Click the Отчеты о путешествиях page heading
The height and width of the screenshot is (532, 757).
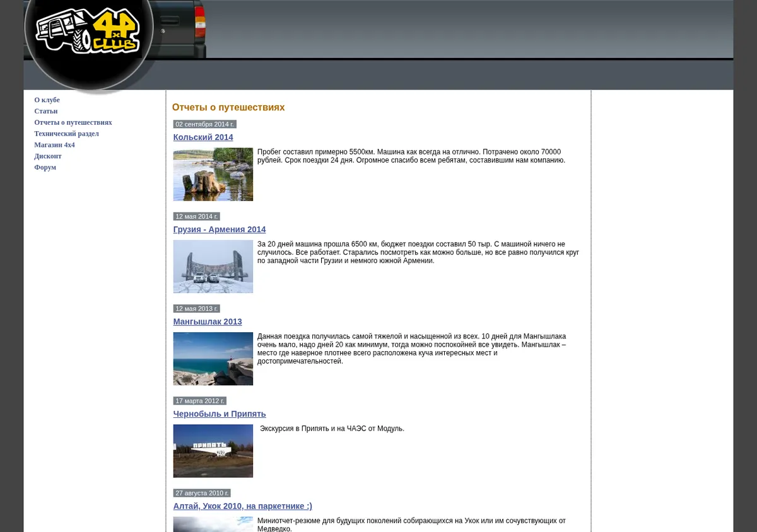click(228, 108)
